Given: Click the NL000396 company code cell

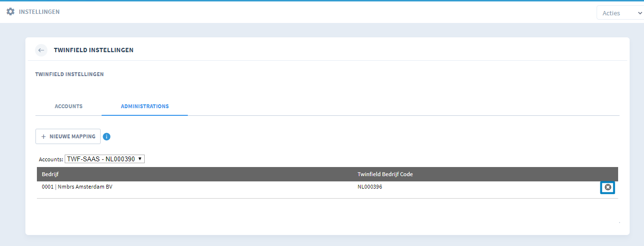Looking at the screenshot, I should [x=369, y=187].
